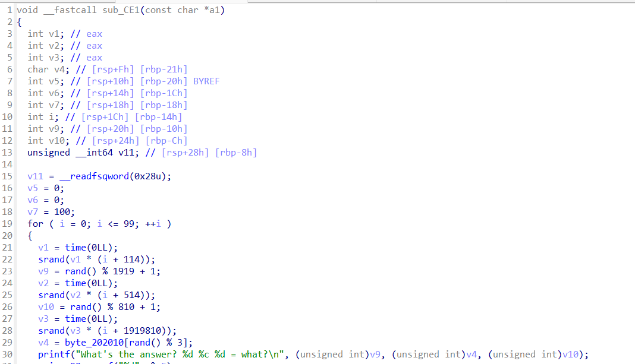This screenshot has width=635, height=364.
Task: Click the int v10 declaration
Action: 49,141
